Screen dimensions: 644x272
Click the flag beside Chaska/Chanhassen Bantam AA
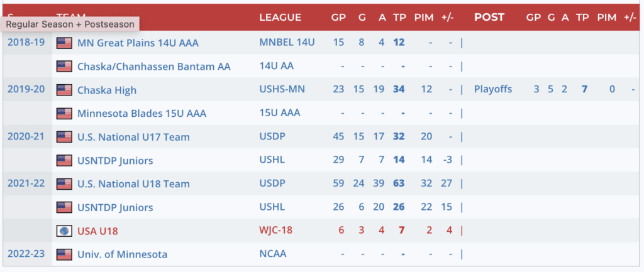click(64, 67)
